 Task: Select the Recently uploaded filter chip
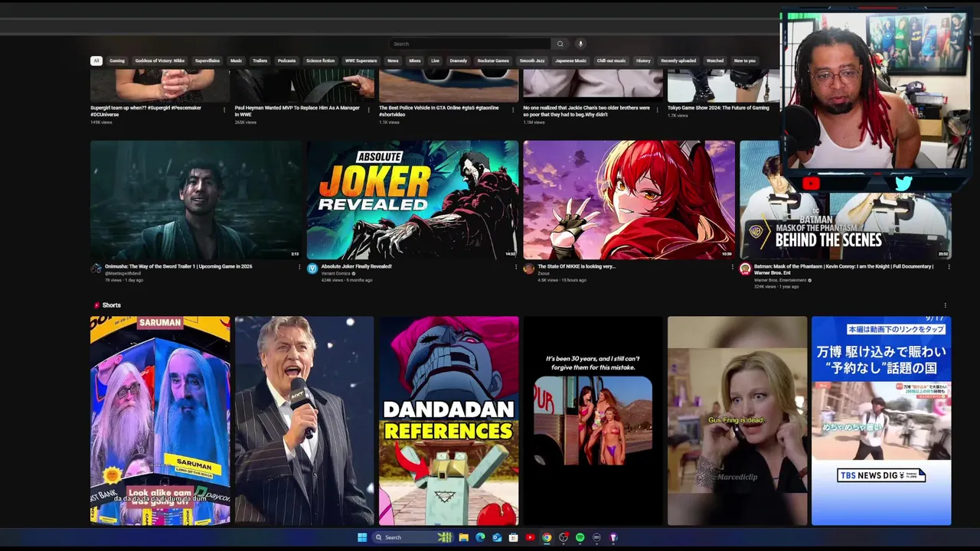[x=679, y=60]
